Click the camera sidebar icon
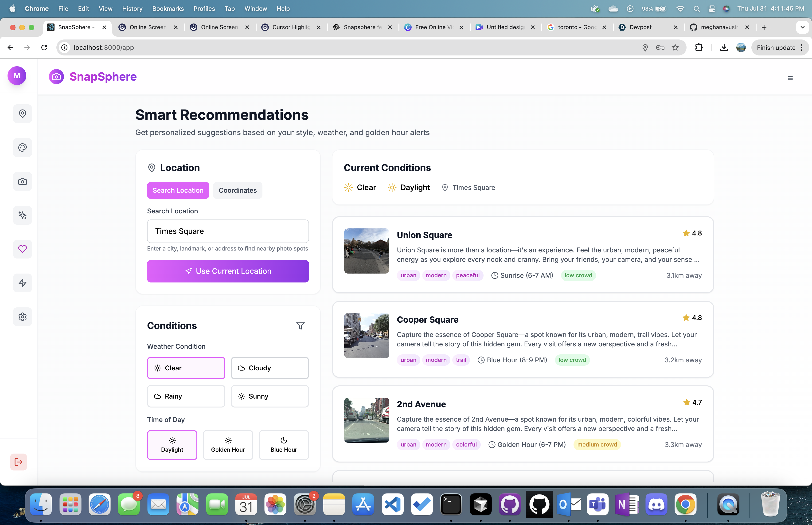Screen dimensions: 812x525 coord(23,181)
